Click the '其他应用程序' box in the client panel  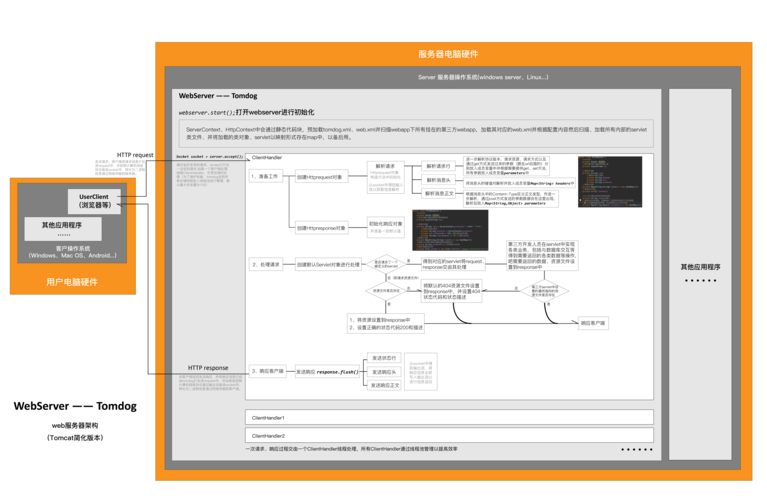pos(63,229)
